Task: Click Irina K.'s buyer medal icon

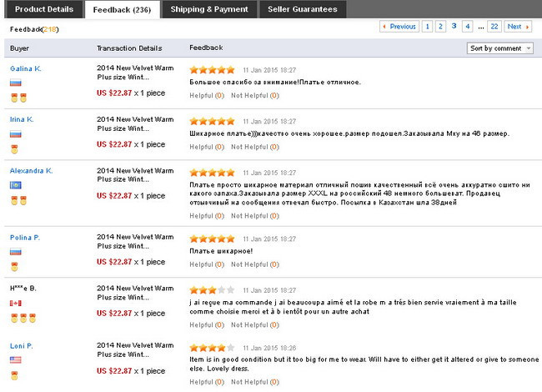Action: click(x=15, y=148)
